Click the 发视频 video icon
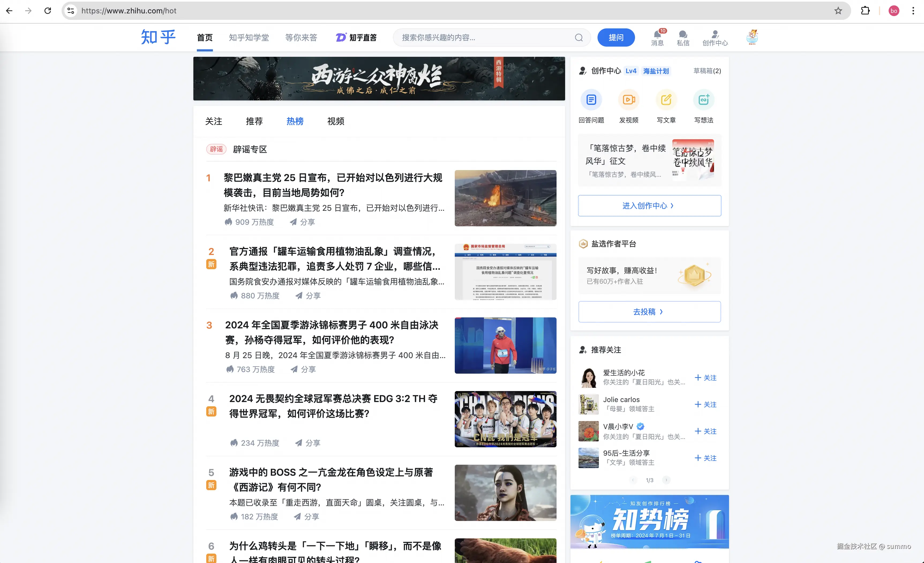 (x=629, y=100)
